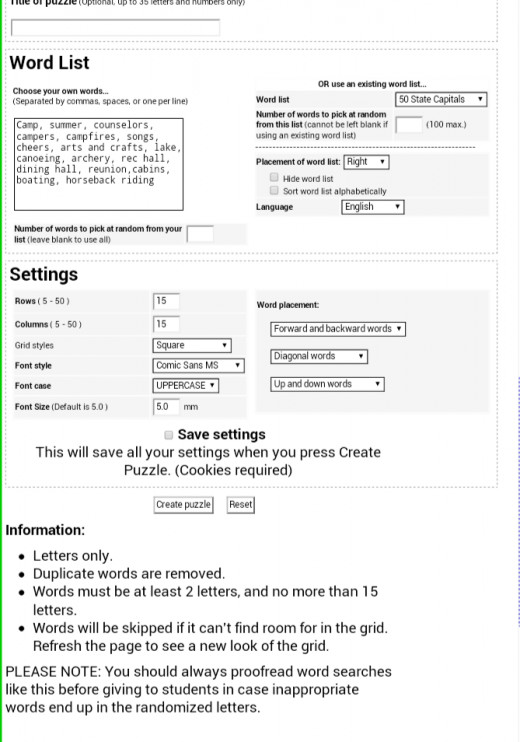Click the custom words text area
This screenshot has width=520, height=742.
click(98, 164)
